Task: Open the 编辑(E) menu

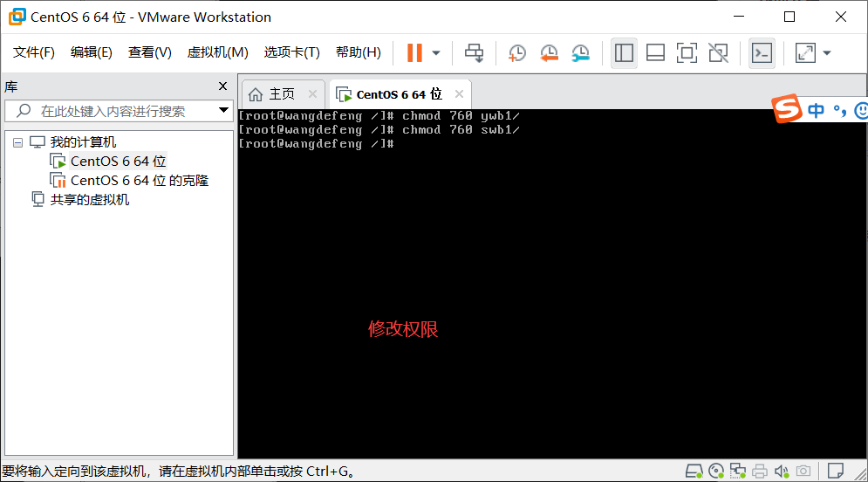Action: pyautogui.click(x=92, y=52)
